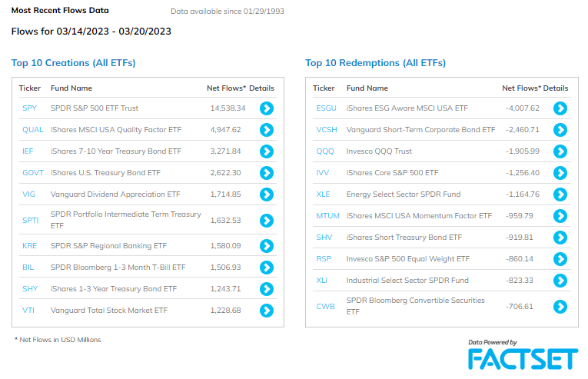
Task: Open details arrow for VCSH row
Action: click(560, 130)
